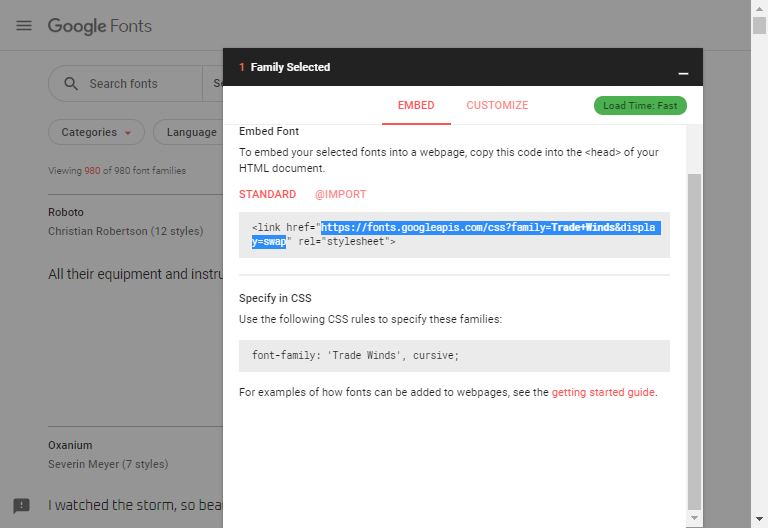This screenshot has height=528, width=768.
Task: Click Severin Meyer (7 styles) text
Action: [108, 464]
